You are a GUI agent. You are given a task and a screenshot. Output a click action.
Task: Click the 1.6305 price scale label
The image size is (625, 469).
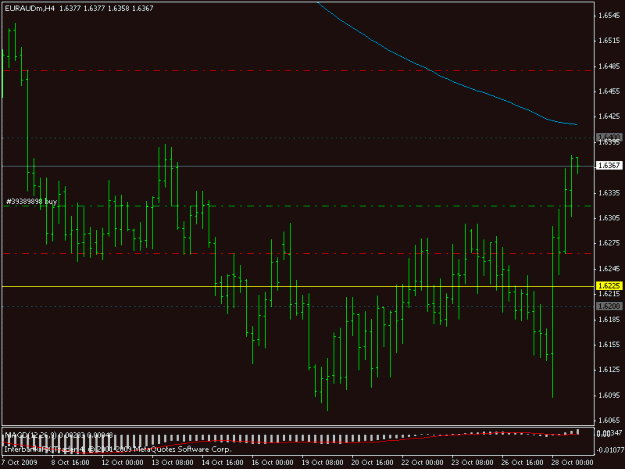609,218
